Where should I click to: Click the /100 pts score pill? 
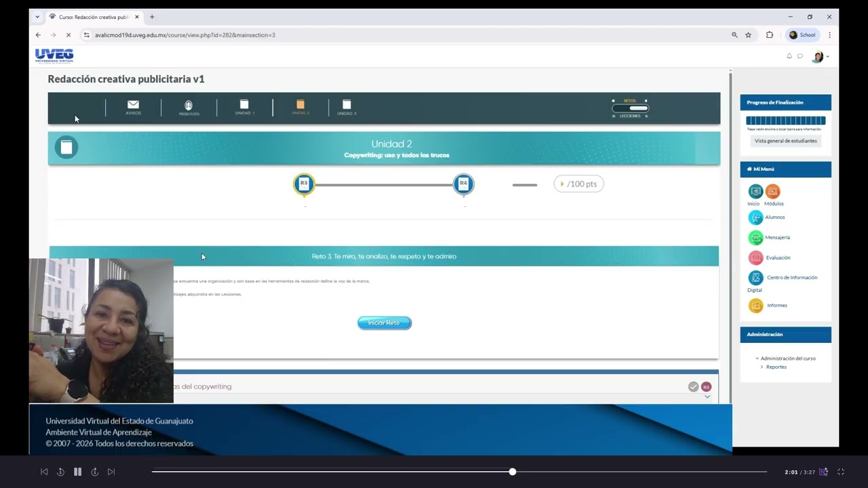point(578,184)
